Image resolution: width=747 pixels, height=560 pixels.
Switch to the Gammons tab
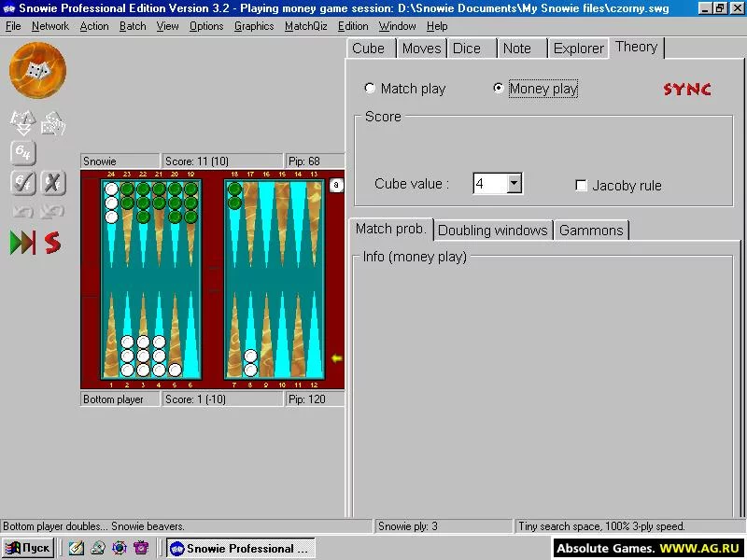click(591, 231)
